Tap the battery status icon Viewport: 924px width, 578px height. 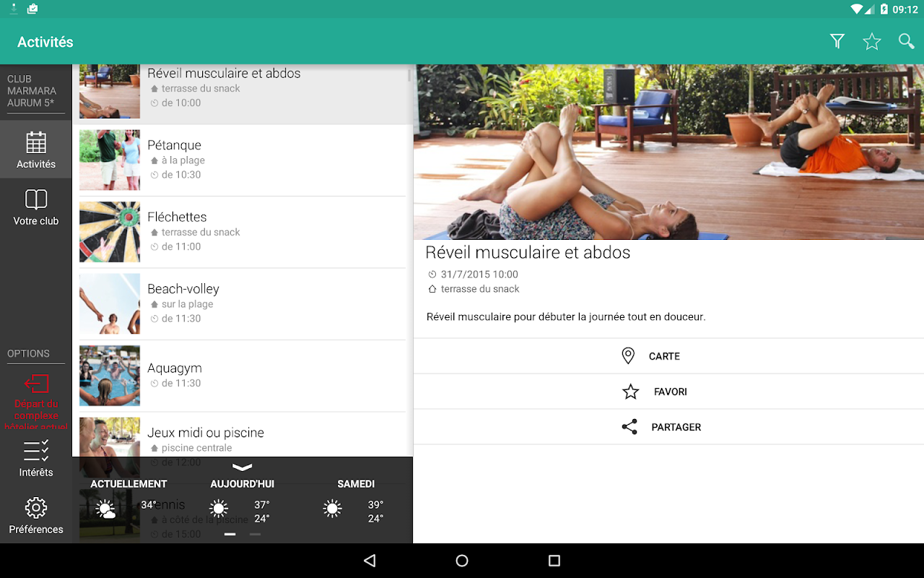click(884, 9)
